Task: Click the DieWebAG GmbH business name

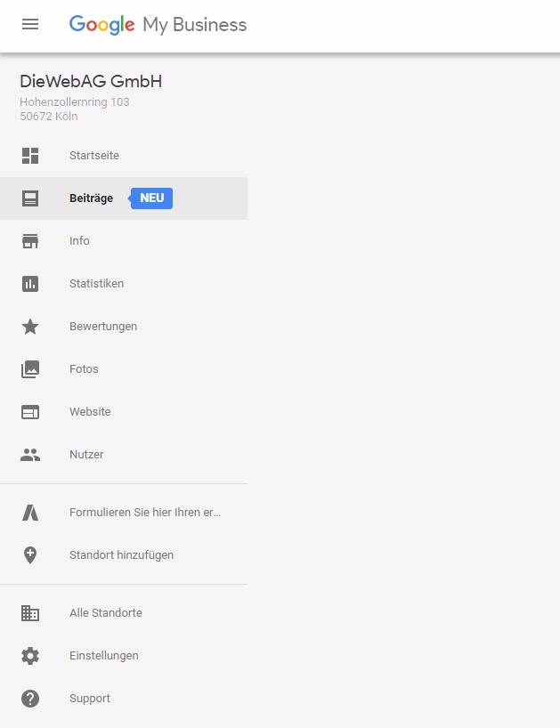Action: point(91,82)
